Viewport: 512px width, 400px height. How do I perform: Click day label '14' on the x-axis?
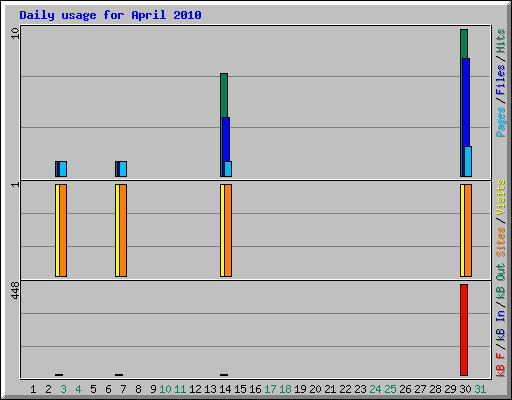pos(225,389)
